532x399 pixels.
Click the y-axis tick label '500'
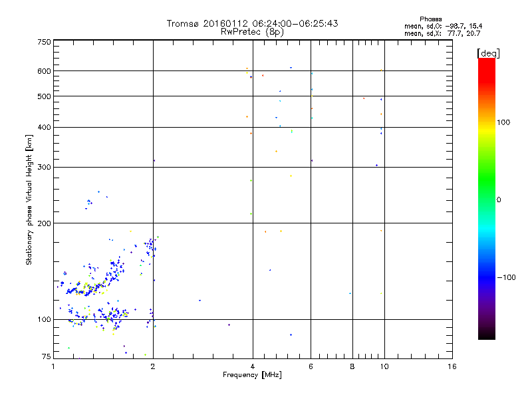44,96
